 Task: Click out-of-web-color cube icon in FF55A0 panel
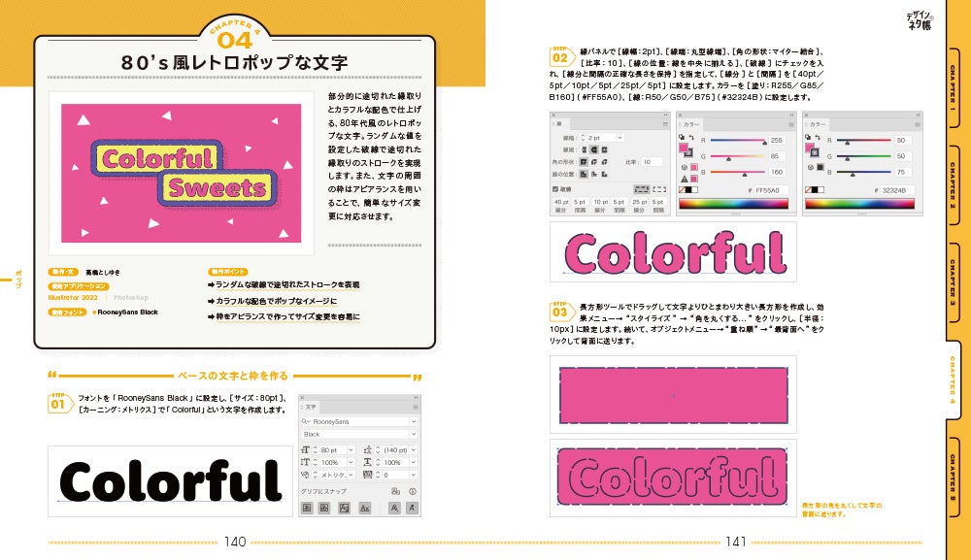(x=685, y=167)
